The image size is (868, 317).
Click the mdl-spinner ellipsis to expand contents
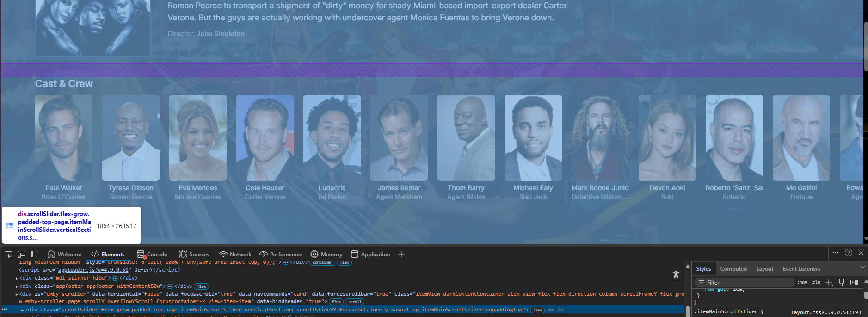tap(115, 278)
